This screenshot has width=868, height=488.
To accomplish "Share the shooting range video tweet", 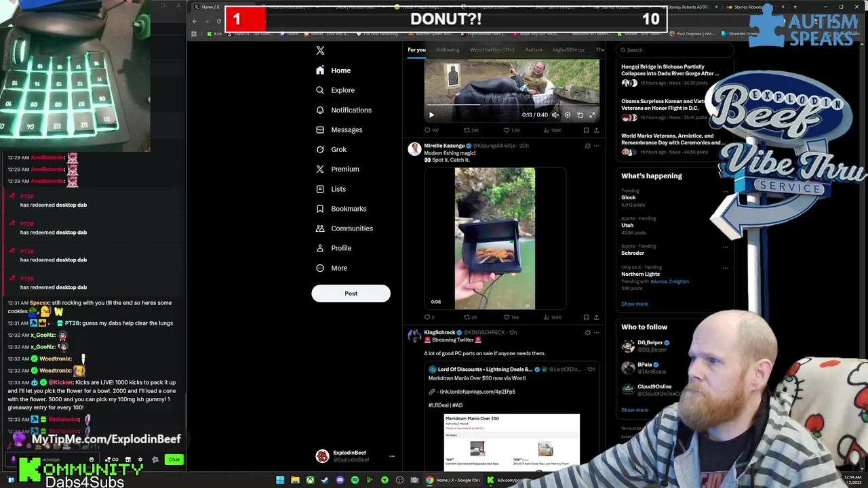I will (596, 130).
